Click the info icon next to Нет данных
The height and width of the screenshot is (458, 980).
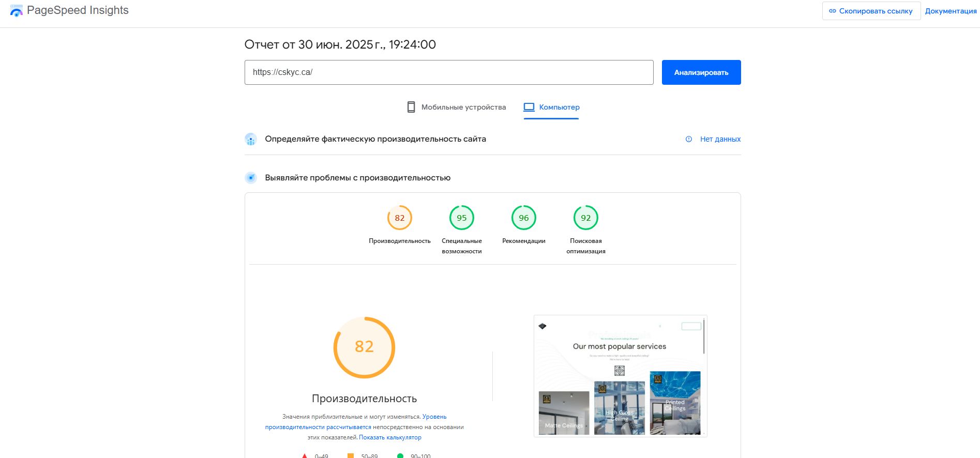689,139
